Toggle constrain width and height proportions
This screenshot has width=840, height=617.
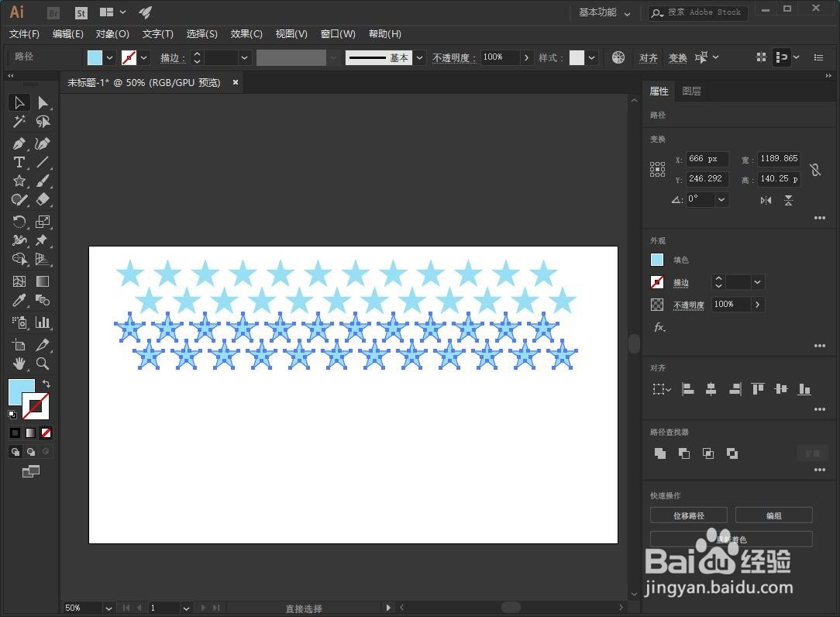(x=815, y=170)
